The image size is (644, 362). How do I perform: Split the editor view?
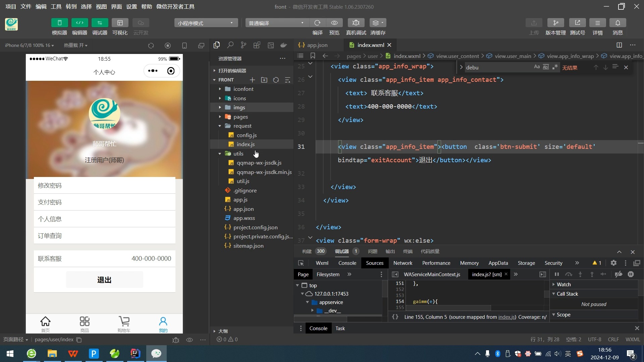click(619, 45)
